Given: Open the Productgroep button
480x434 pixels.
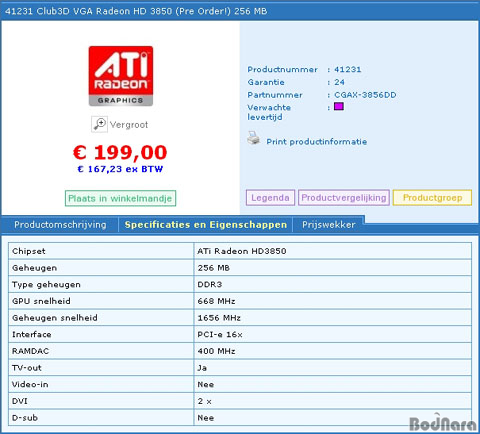Looking at the screenshot, I should (432, 198).
